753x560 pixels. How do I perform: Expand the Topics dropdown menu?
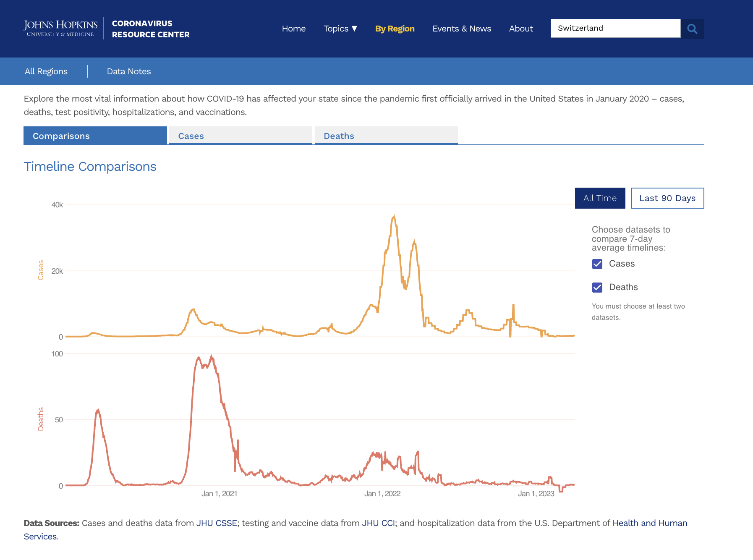tap(340, 29)
